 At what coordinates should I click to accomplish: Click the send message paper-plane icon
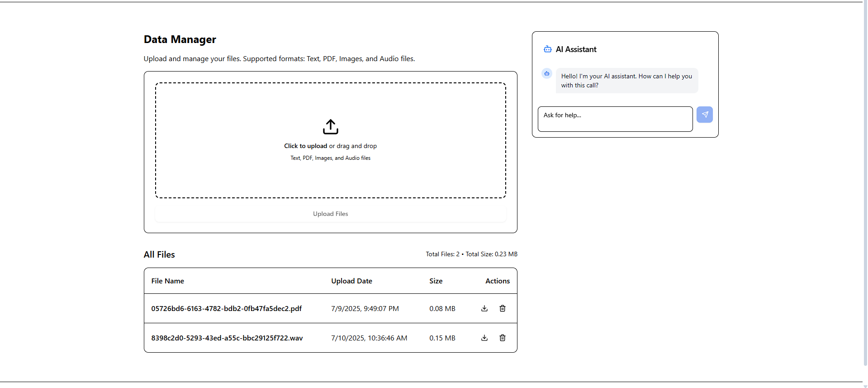705,115
